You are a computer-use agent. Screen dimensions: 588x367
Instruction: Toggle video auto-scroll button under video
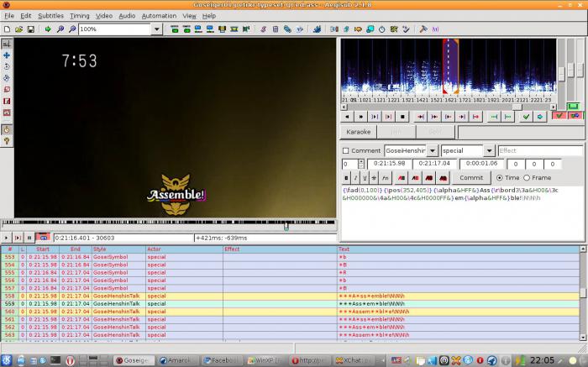coord(43,238)
